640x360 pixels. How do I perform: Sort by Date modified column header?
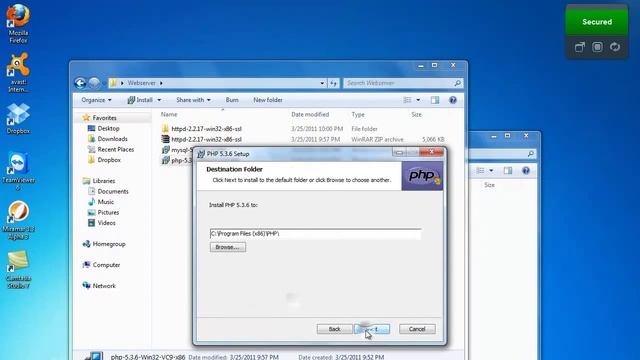point(310,115)
